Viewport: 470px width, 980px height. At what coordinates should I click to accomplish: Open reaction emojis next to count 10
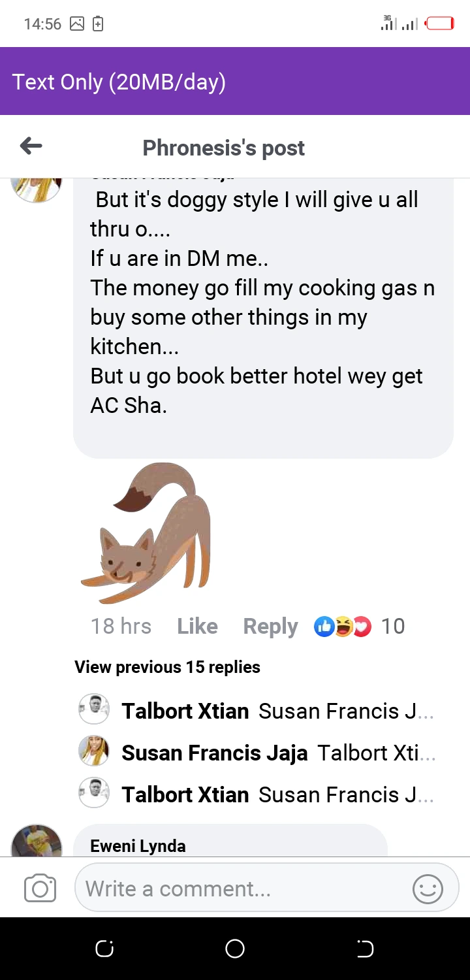(x=343, y=627)
